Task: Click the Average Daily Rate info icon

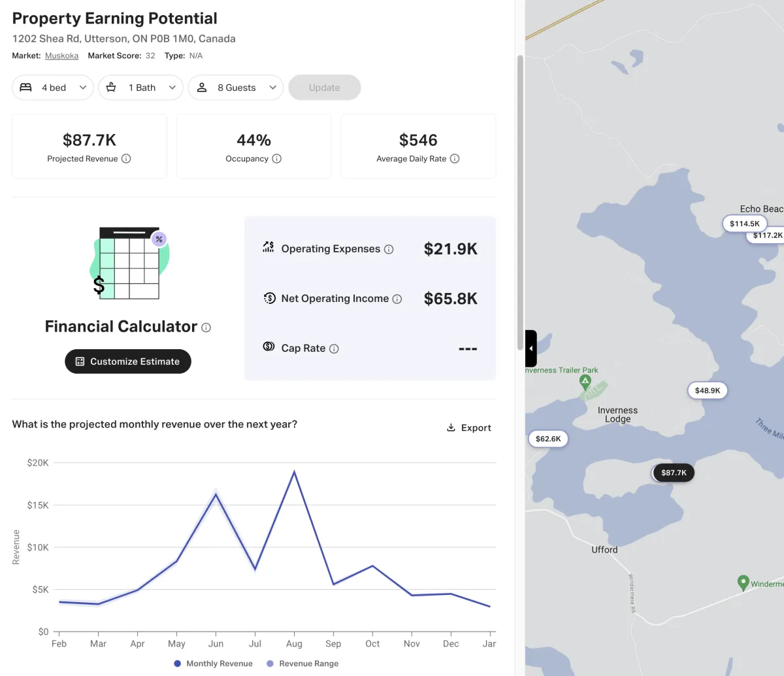Action: [x=455, y=159]
